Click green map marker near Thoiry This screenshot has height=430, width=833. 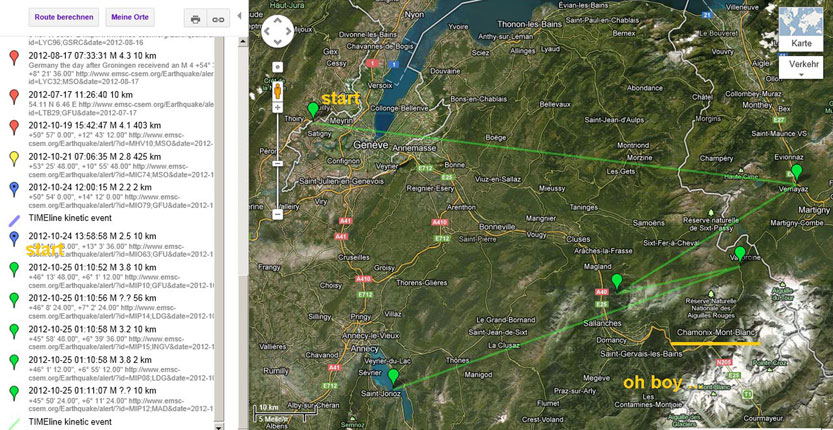pos(313,109)
